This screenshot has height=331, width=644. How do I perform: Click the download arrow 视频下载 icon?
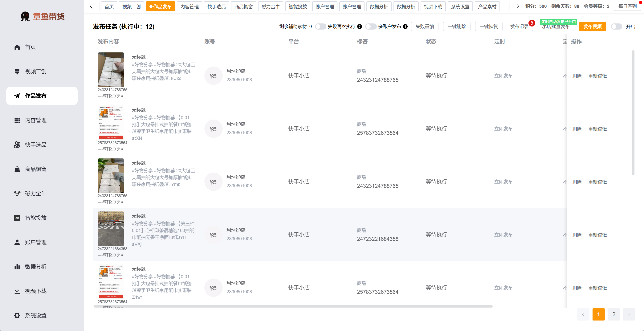click(x=17, y=291)
